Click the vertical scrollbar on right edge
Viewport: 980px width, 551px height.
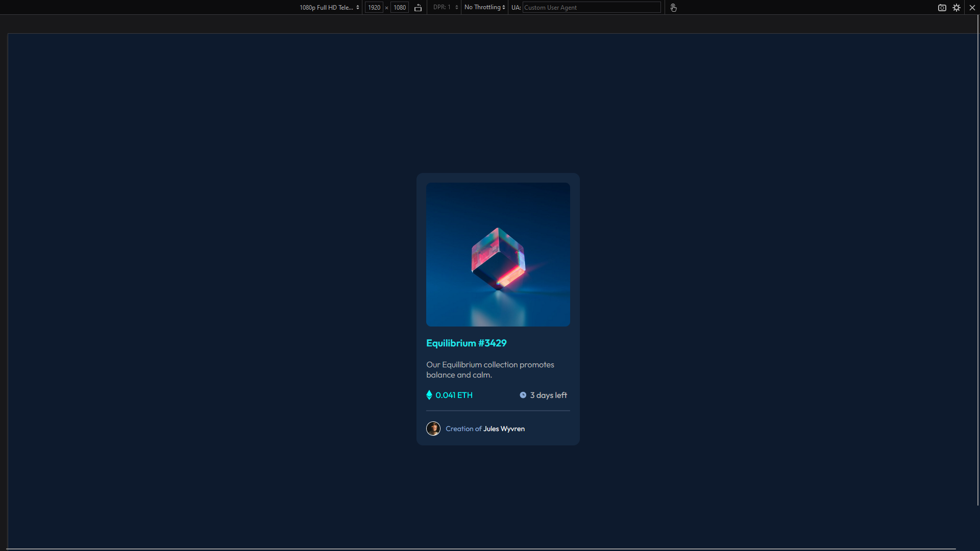tap(978, 260)
